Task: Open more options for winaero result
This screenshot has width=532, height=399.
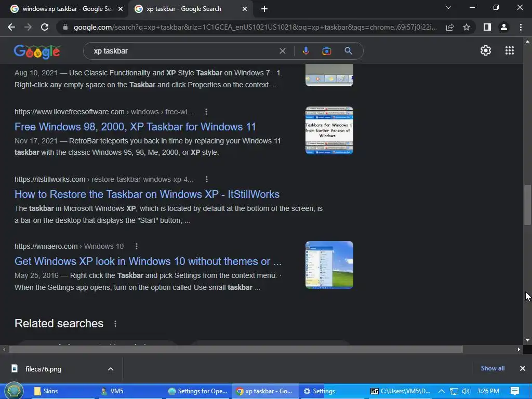Action: pos(137,246)
